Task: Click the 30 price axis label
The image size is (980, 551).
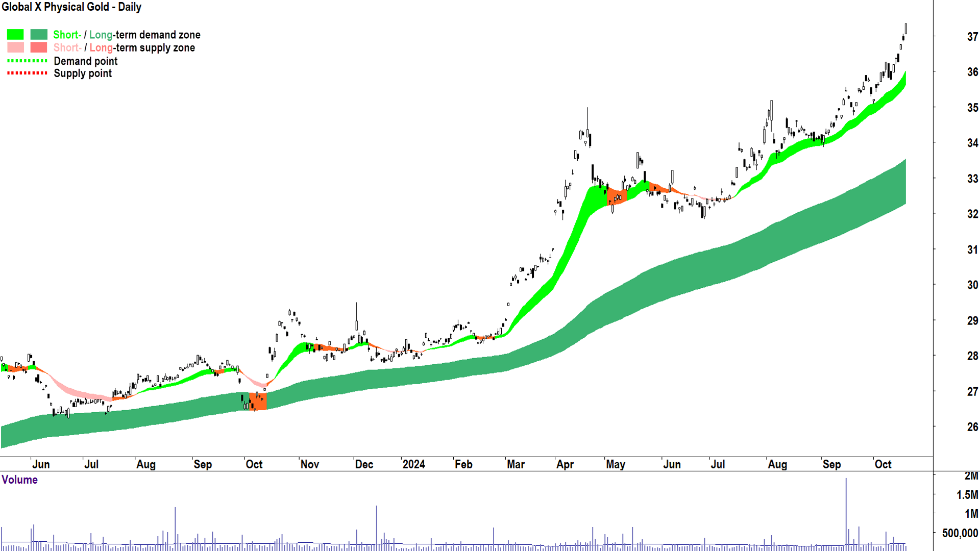Action: coord(972,285)
